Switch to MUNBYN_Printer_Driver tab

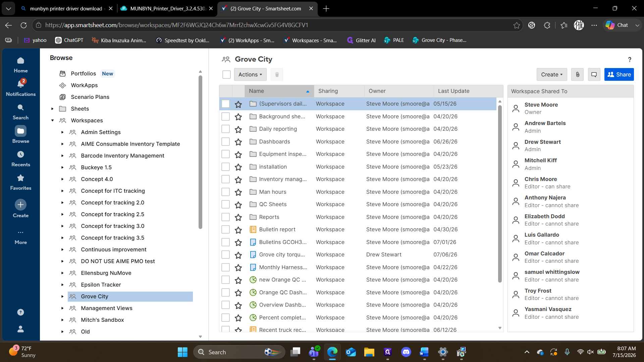click(x=167, y=8)
